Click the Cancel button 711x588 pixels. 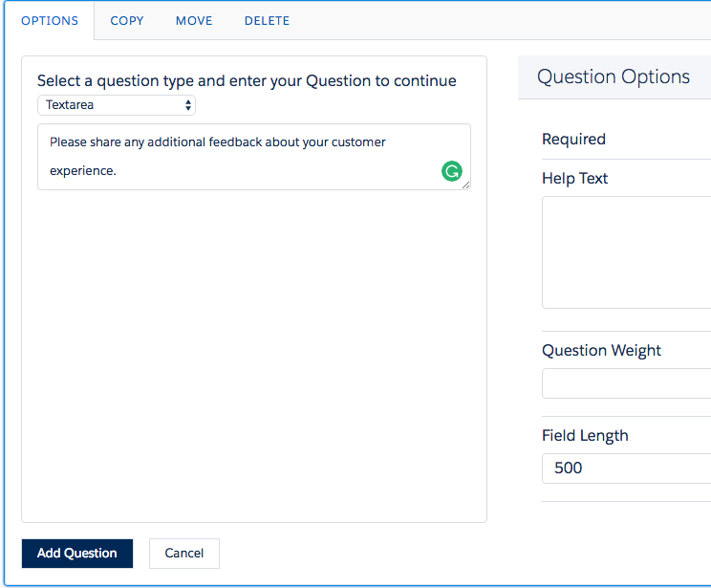pyautogui.click(x=184, y=553)
